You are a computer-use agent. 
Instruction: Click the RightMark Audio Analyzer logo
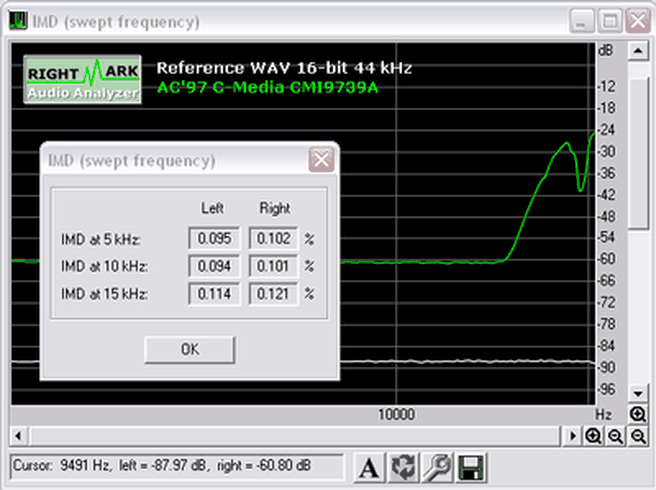pos(82,79)
